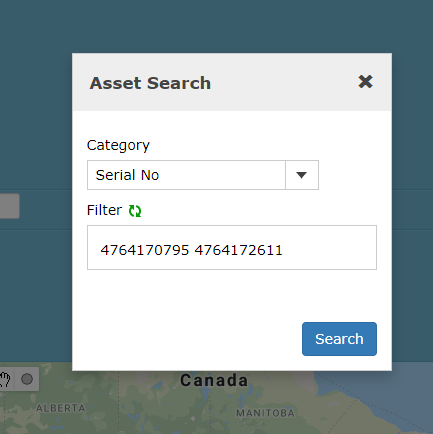Screen dimensions: 433x434
Task: Click the Asset Search title text
Action: coord(150,83)
